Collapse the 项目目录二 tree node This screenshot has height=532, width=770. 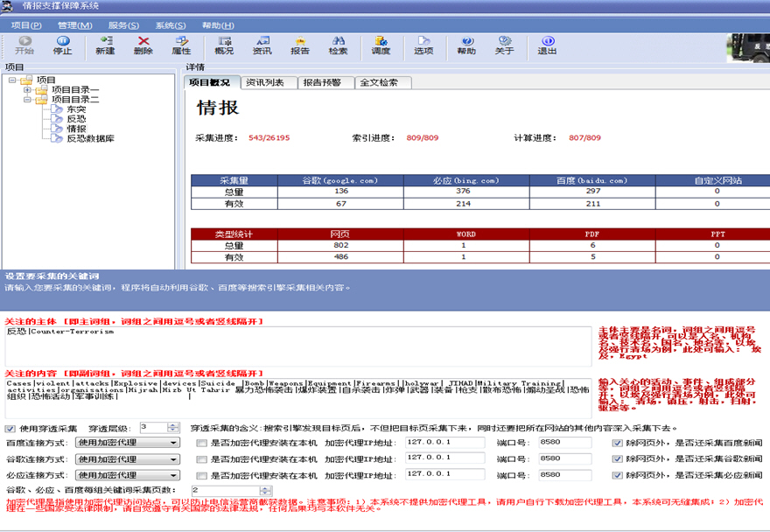click(x=27, y=100)
